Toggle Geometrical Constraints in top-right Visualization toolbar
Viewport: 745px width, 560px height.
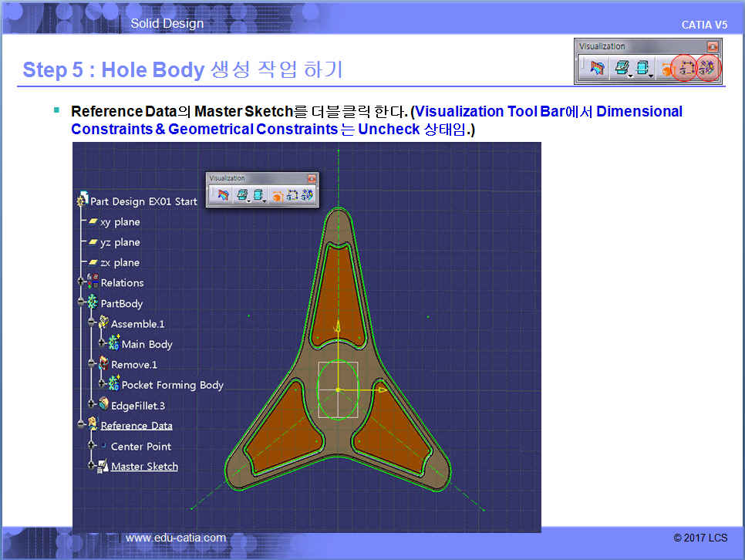pos(706,68)
